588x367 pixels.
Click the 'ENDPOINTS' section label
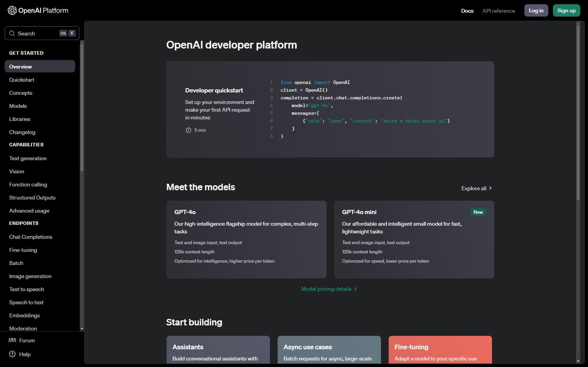click(x=24, y=223)
